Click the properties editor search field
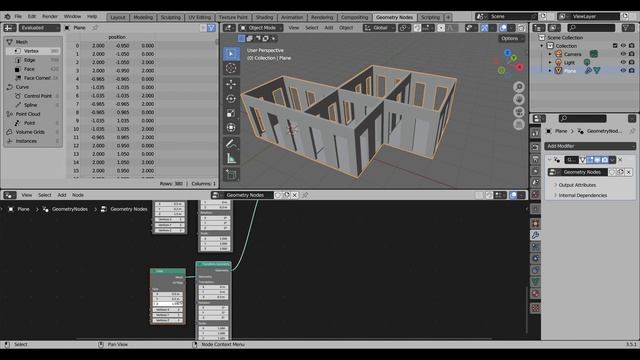 (x=582, y=118)
